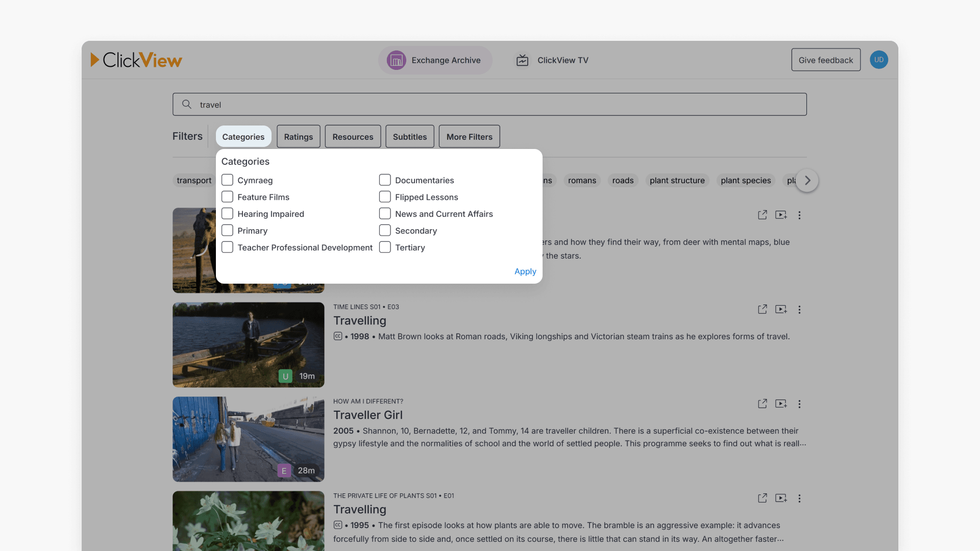Click the search magnifier icon
The image size is (980, 551).
tap(187, 104)
